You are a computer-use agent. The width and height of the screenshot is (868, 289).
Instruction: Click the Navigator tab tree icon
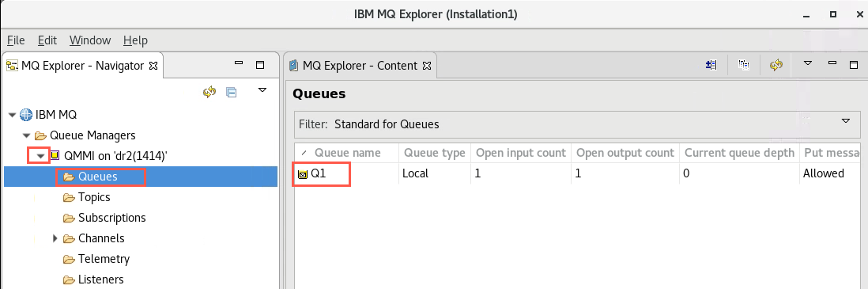pos(12,66)
